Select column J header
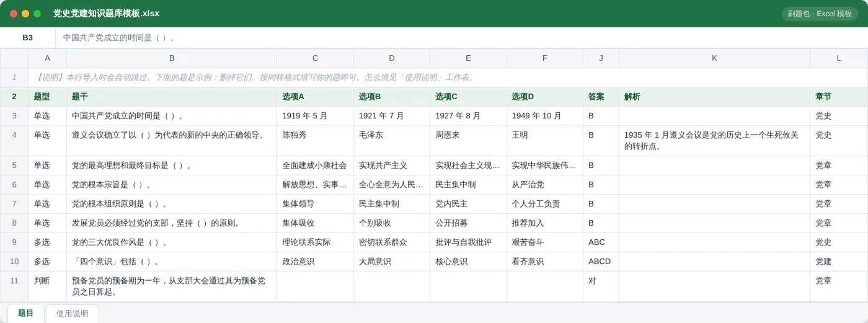The width and height of the screenshot is (868, 323). point(601,58)
